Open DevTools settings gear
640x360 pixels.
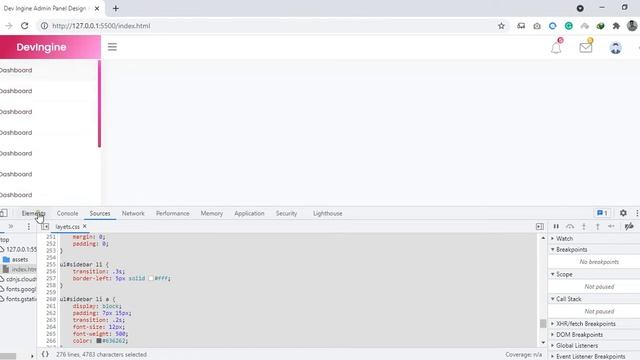pos(623,213)
